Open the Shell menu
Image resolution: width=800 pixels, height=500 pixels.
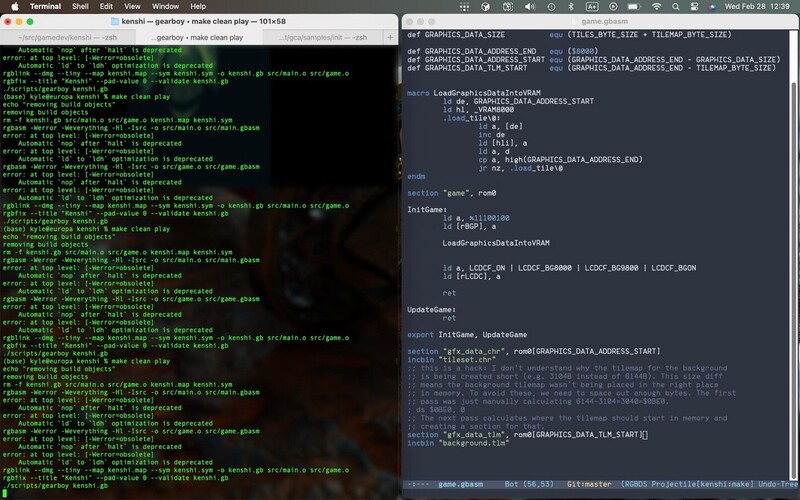tap(80, 7)
